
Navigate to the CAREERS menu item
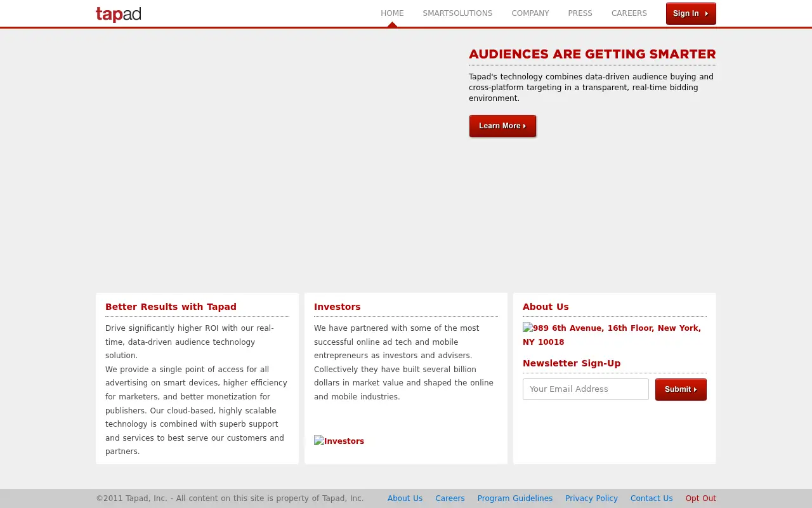pyautogui.click(x=629, y=13)
